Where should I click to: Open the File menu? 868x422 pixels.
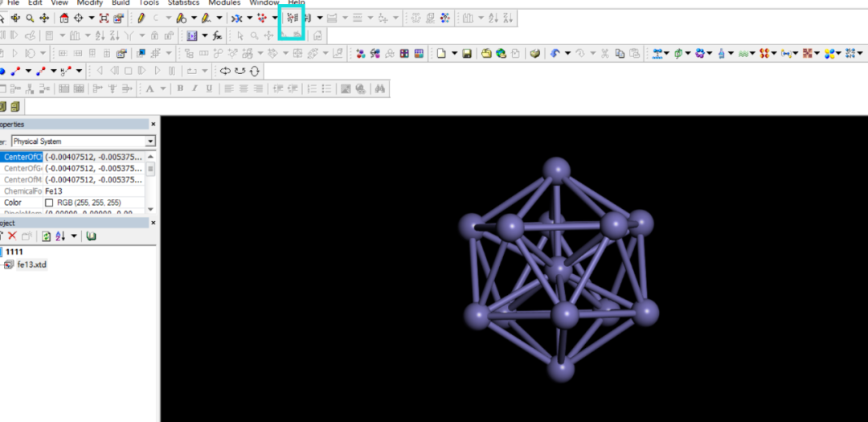[14, 2]
